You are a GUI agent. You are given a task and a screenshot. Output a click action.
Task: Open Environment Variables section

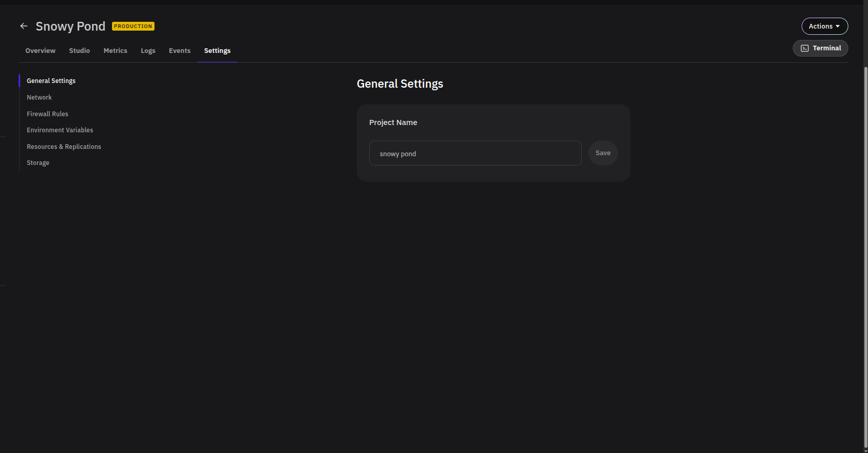tap(60, 130)
